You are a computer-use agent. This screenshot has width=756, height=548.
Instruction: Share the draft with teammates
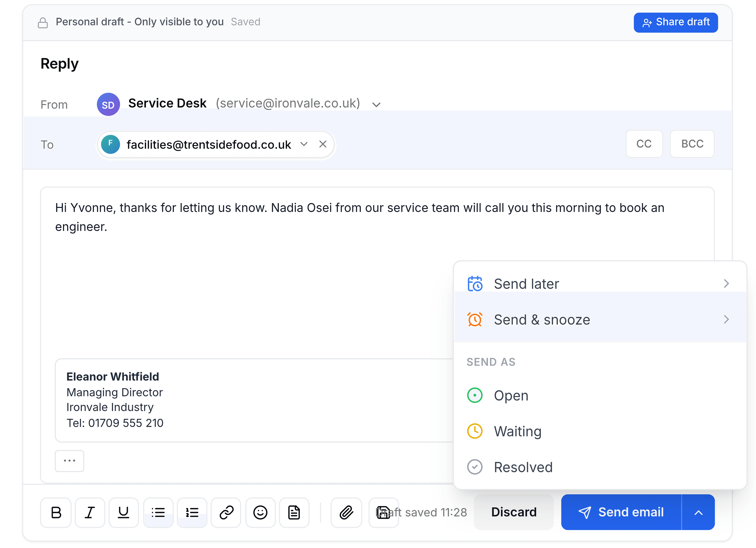click(676, 22)
